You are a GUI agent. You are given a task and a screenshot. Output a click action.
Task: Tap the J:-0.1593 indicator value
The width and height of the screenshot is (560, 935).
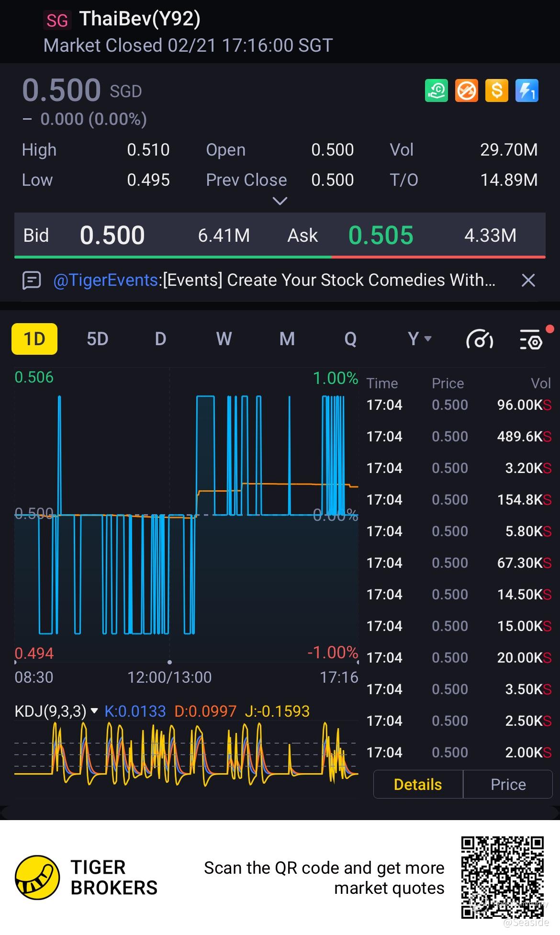click(x=277, y=711)
